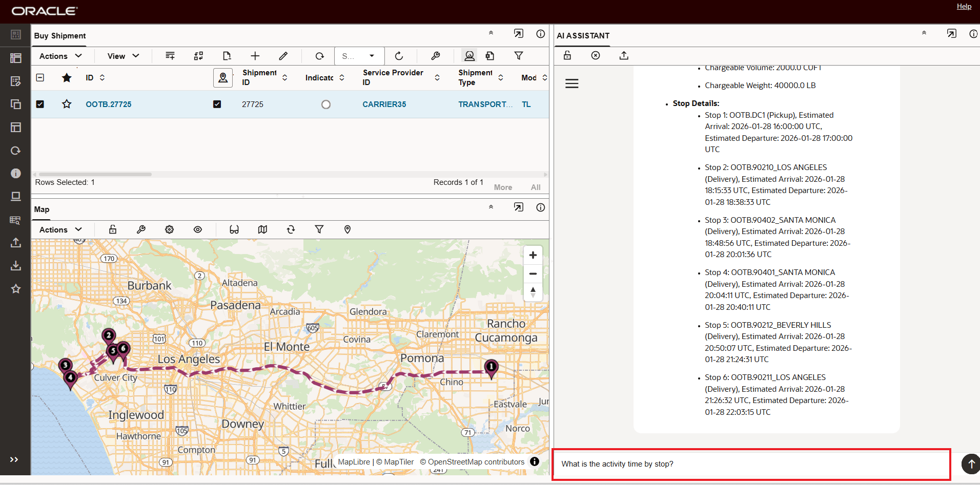Open the gear settings icon in Map toolbar

(x=169, y=229)
